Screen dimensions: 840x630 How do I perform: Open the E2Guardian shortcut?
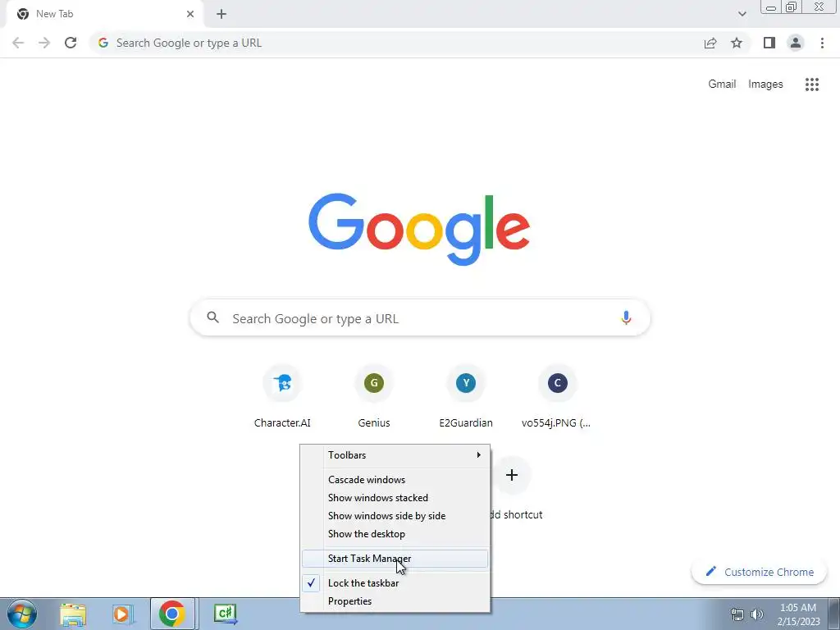[x=466, y=396]
